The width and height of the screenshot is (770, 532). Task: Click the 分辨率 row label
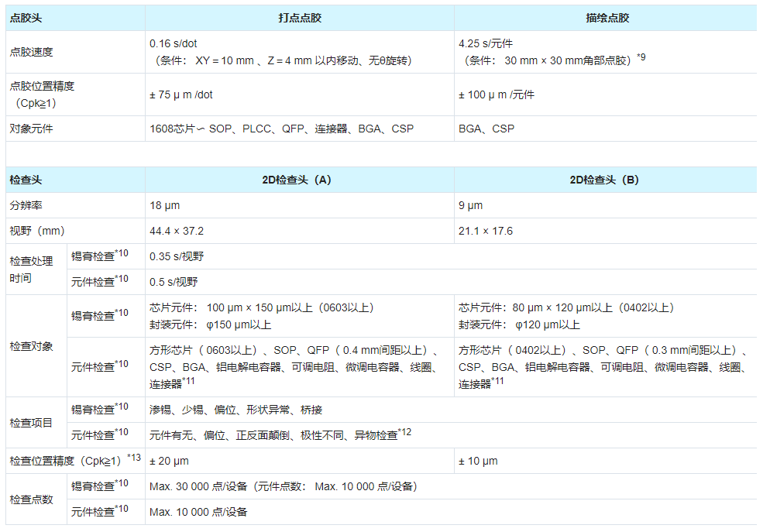(26, 205)
